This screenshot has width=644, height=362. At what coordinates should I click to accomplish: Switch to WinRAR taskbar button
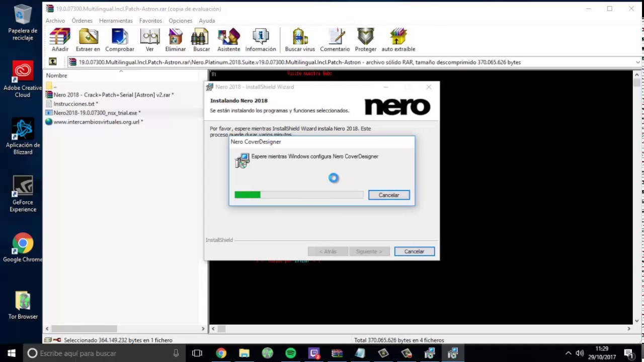tap(337, 353)
